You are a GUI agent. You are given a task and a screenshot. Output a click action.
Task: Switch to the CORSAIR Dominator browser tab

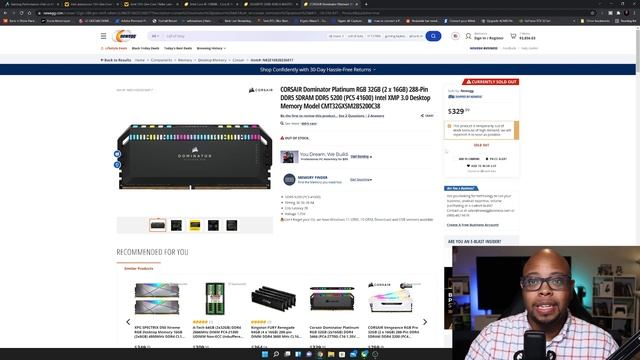pos(331,4)
